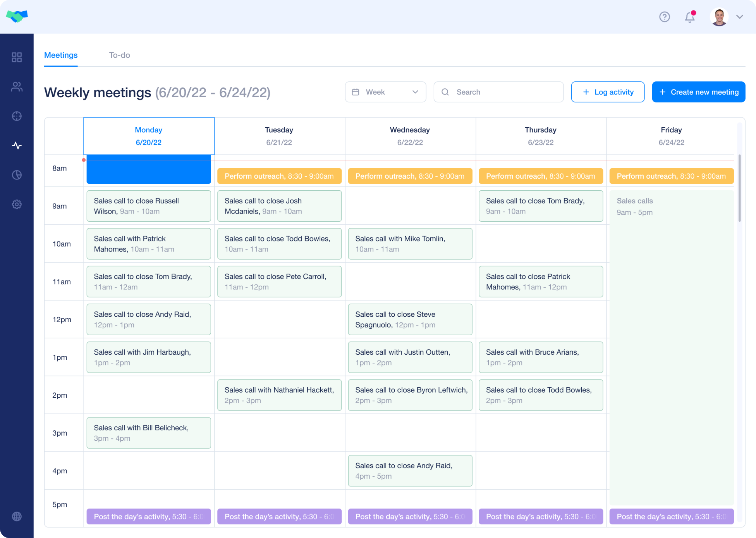This screenshot has height=538, width=756.
Task: Open the settings gear icon in sidebar
Action: (x=17, y=204)
